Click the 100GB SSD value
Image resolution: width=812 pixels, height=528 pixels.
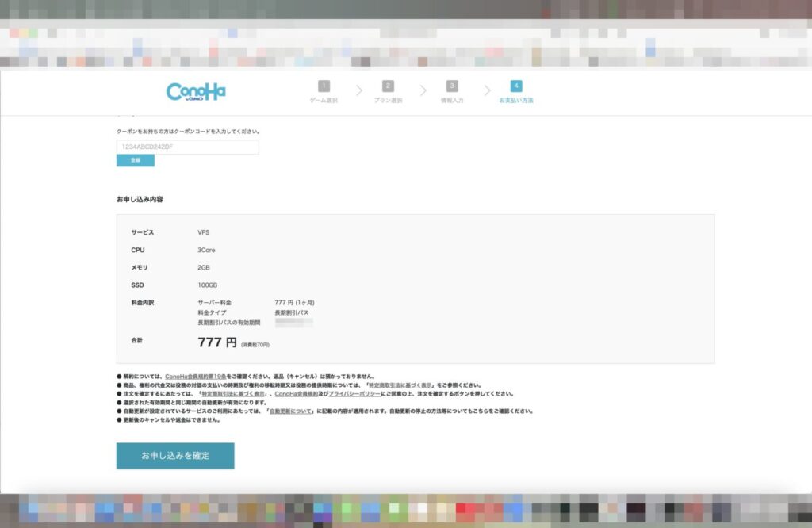click(207, 285)
